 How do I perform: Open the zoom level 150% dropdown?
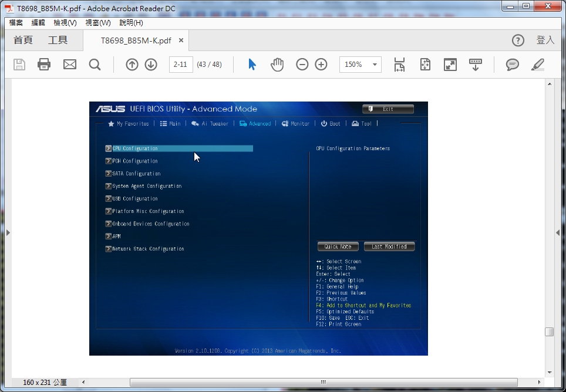[x=375, y=65]
